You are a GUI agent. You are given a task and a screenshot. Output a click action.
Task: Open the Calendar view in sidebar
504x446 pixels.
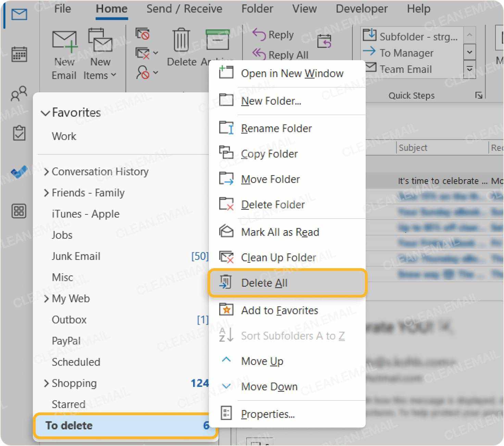tap(19, 54)
